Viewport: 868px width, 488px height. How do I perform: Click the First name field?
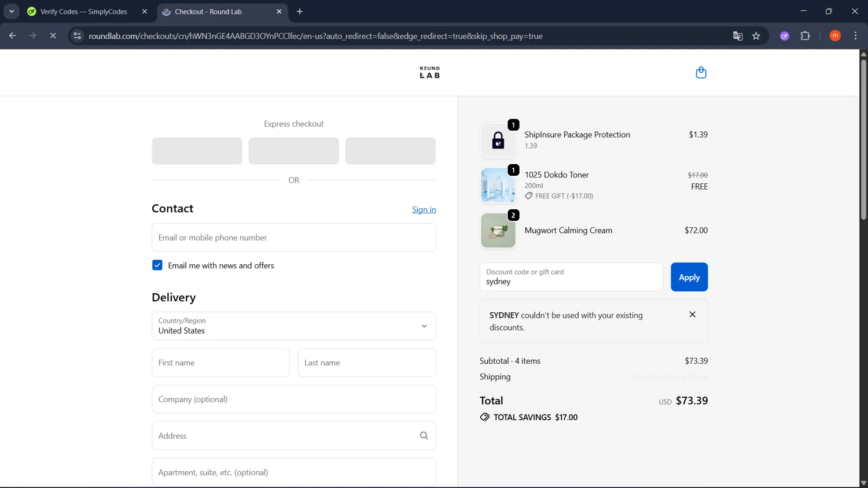[220, 363]
